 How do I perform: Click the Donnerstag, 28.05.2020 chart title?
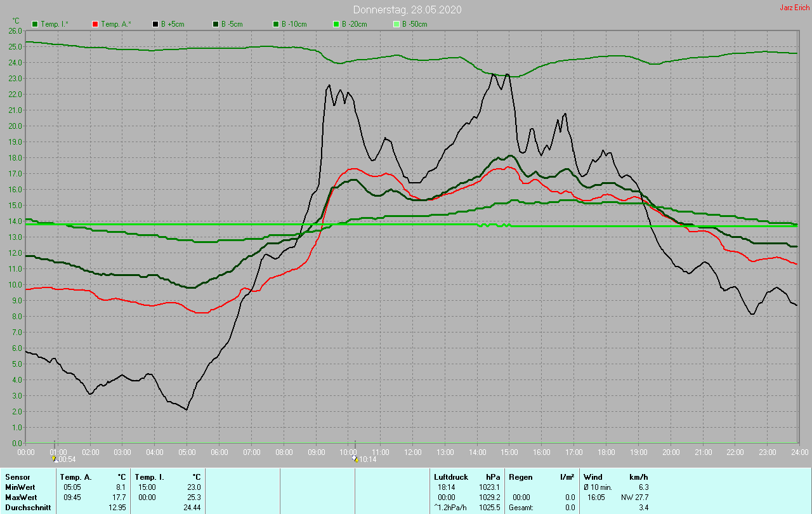click(x=407, y=10)
